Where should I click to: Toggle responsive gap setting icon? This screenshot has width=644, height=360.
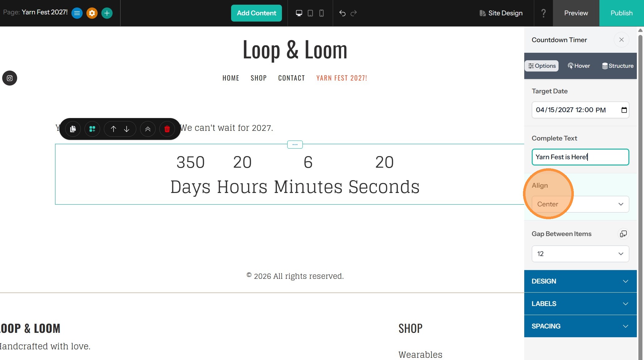click(623, 234)
